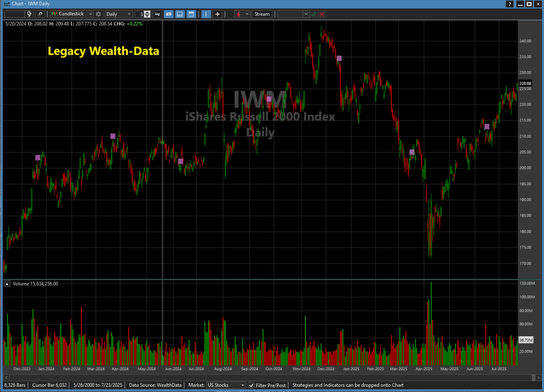
Task: Click the lightning bolt symbol load icon
Action: 29,14
